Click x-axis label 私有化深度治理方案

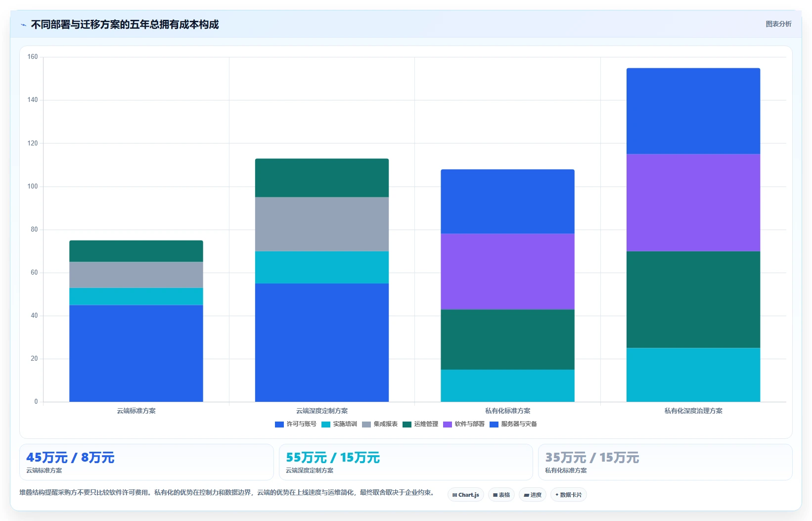coord(693,411)
